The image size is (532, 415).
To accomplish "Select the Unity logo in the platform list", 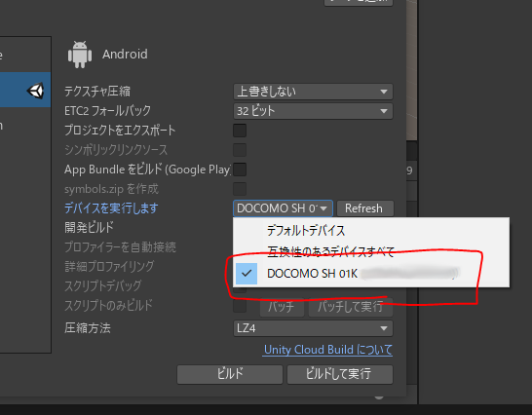I will 36,91.
